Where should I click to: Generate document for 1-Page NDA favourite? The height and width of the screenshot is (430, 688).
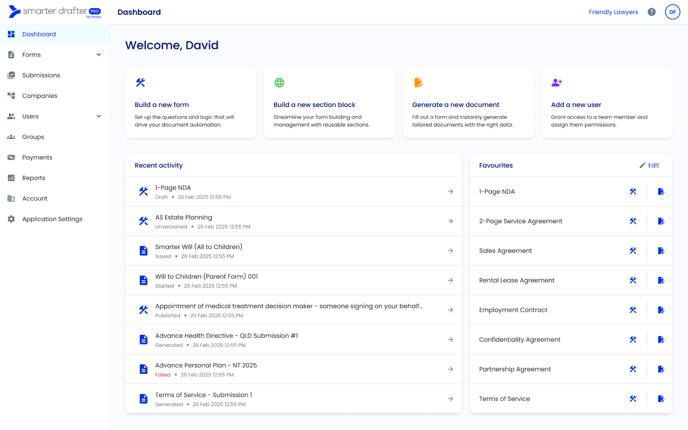coord(661,192)
